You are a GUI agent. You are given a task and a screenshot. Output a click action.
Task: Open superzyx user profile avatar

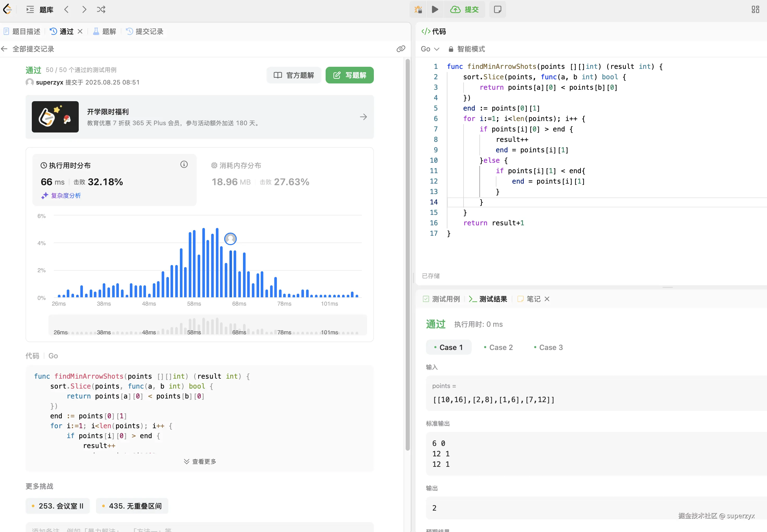point(30,82)
